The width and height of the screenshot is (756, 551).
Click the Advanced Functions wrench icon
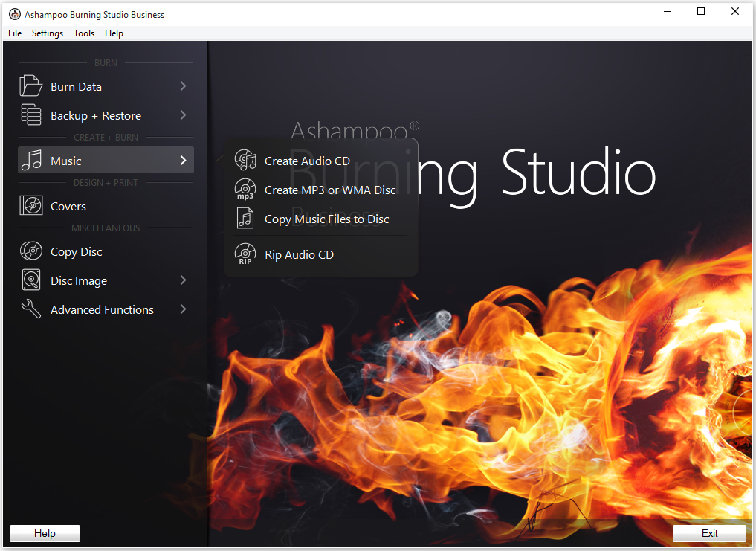31,309
